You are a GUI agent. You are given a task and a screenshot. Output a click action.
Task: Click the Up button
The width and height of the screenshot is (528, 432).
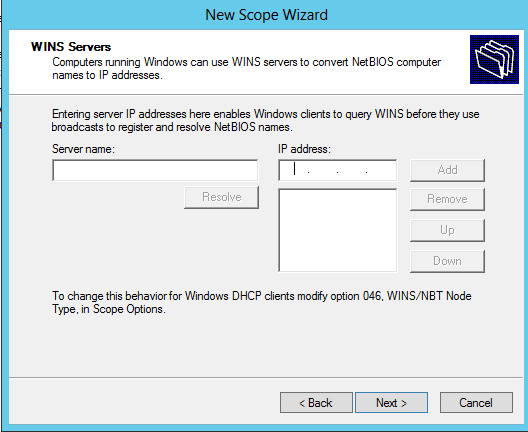(447, 230)
